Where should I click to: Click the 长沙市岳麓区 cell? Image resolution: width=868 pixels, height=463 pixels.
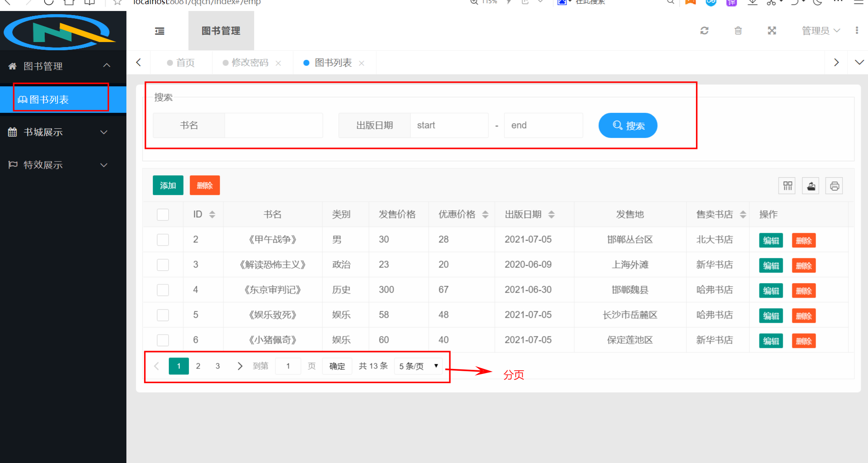click(630, 315)
